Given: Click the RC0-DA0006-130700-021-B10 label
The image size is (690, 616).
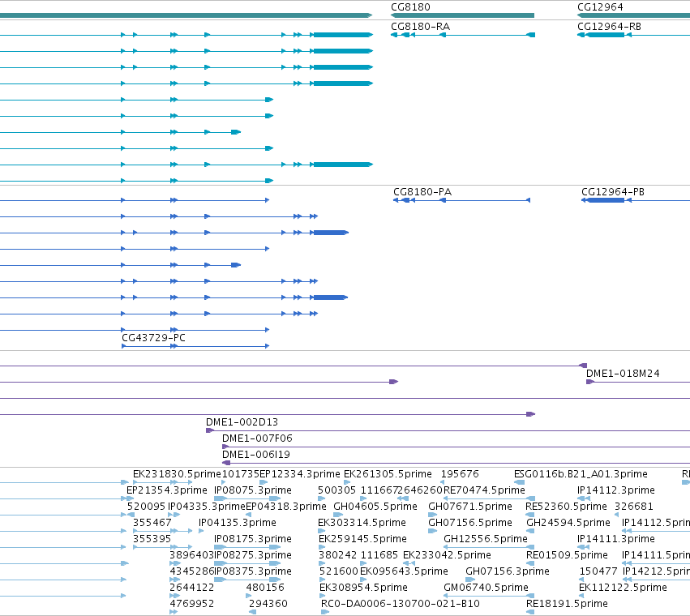Looking at the screenshot, I should pyautogui.click(x=401, y=604).
